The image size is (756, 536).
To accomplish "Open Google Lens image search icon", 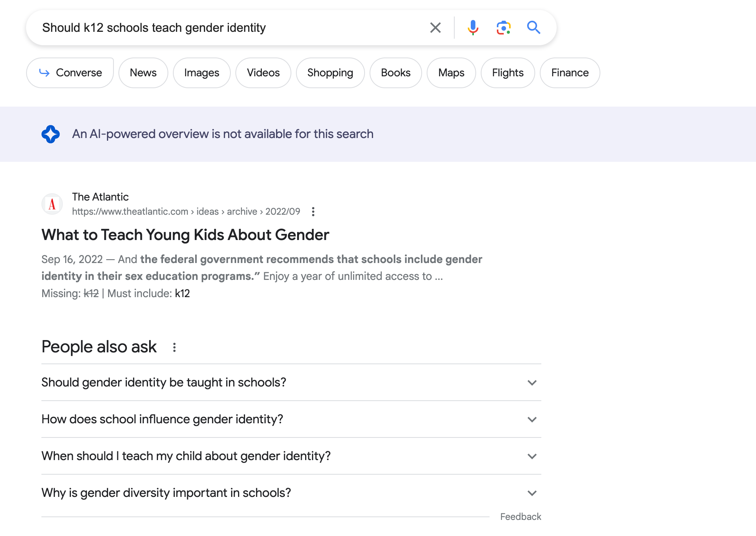I will pyautogui.click(x=503, y=28).
